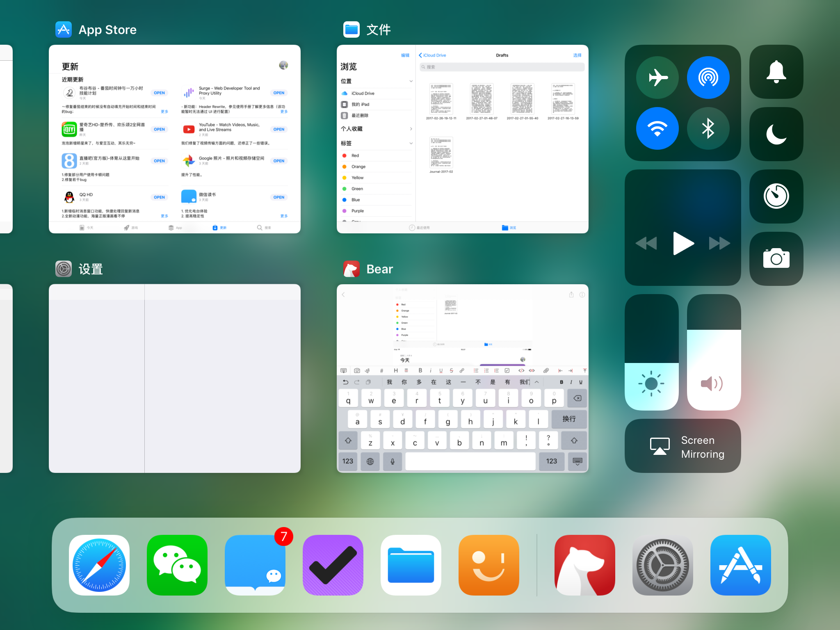The height and width of the screenshot is (630, 840).
Task: Switch to the 今天 tab in App Store
Action: 86,228
